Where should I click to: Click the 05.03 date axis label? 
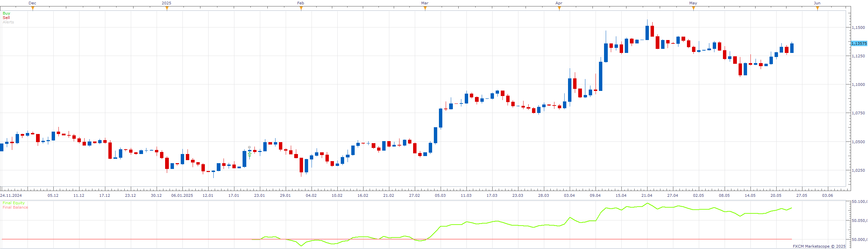coord(440,195)
